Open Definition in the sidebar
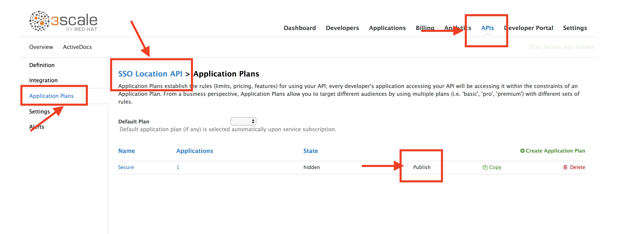The width and height of the screenshot is (644, 234). pyautogui.click(x=42, y=65)
